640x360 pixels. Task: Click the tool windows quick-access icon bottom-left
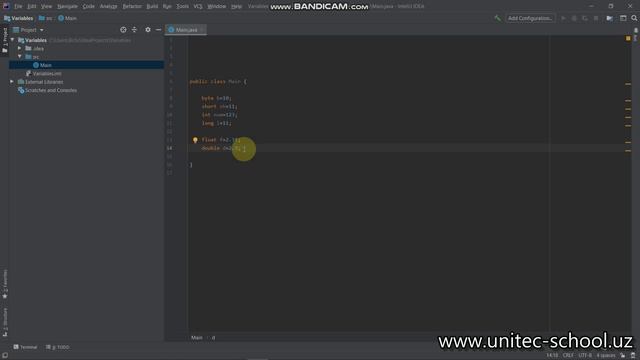click(x=4, y=356)
